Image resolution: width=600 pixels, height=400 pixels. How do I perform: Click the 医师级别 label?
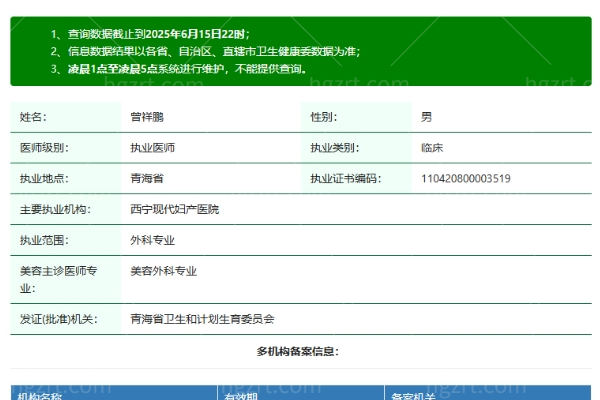pos(44,148)
